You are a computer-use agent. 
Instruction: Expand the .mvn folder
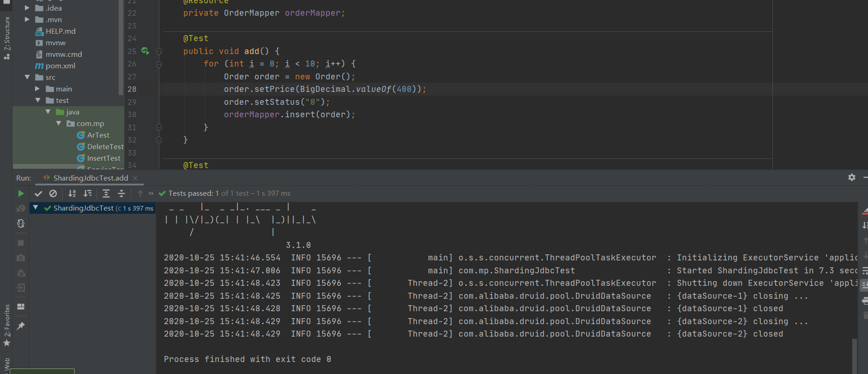point(27,19)
